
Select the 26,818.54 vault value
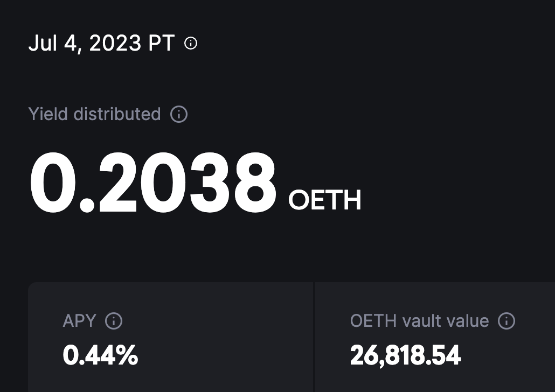tap(406, 354)
